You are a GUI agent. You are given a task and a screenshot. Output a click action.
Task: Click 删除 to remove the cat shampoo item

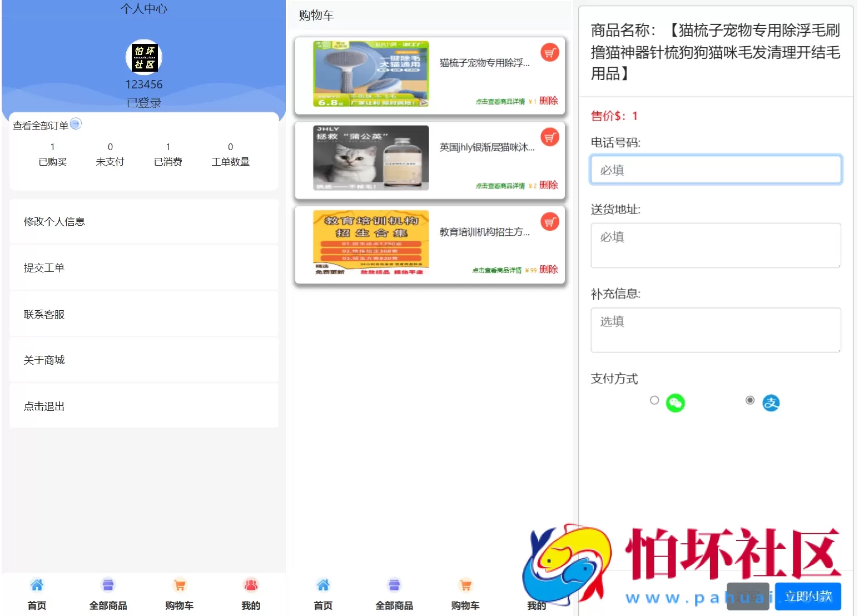tap(548, 185)
